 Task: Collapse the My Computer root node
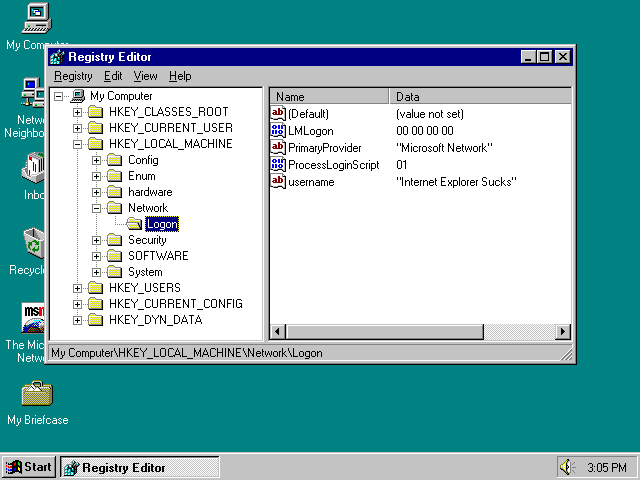[58, 96]
